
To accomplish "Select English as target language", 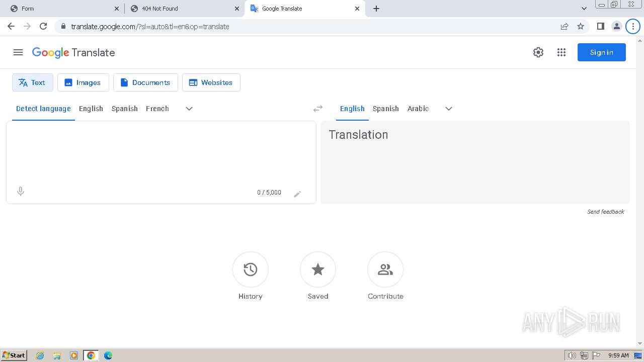I will (352, 109).
